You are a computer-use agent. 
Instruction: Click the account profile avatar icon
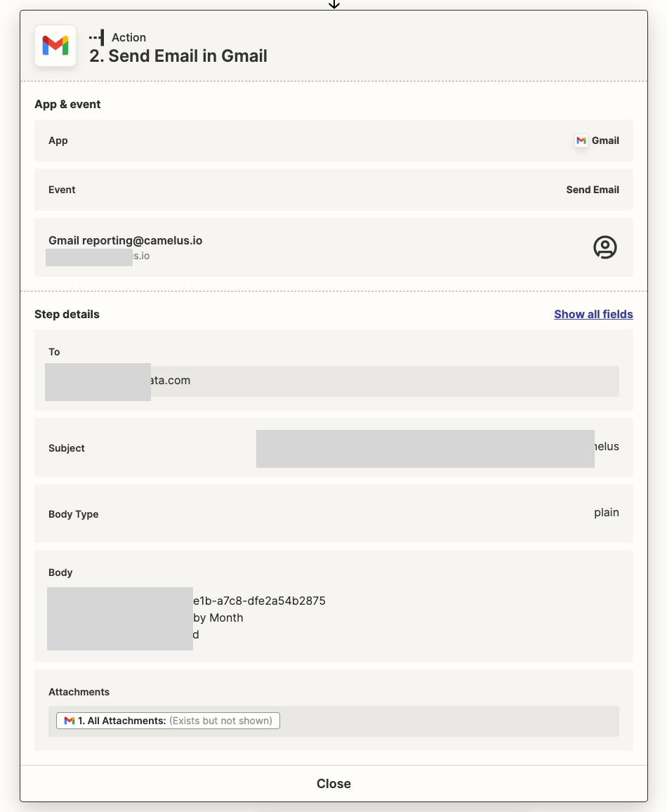(605, 247)
